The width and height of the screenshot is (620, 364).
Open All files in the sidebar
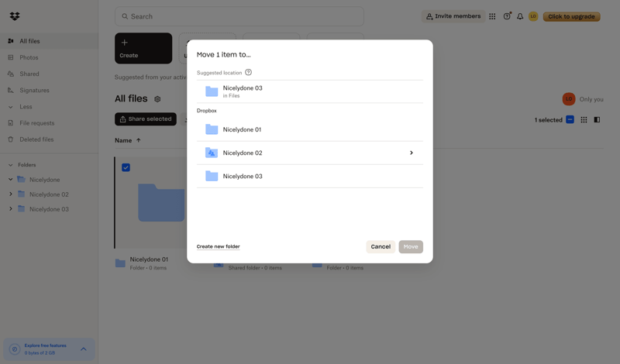click(49, 41)
